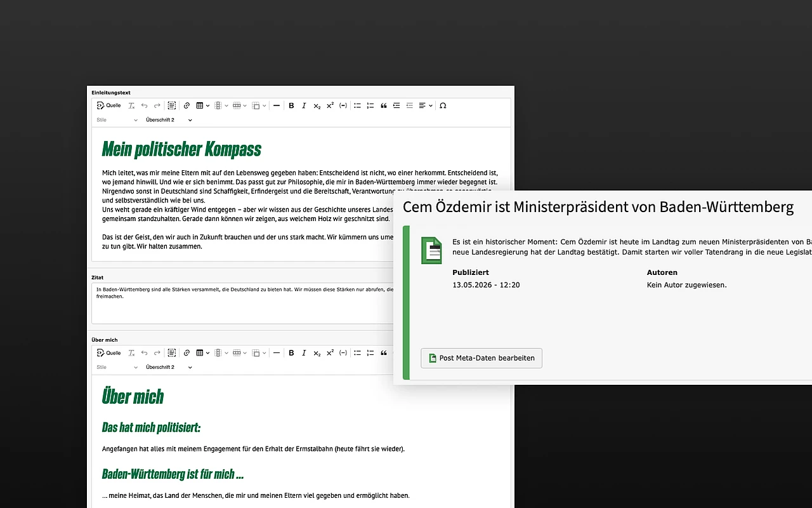Click the heading Mein politischer Kompass
The height and width of the screenshot is (508, 812).
click(x=181, y=149)
